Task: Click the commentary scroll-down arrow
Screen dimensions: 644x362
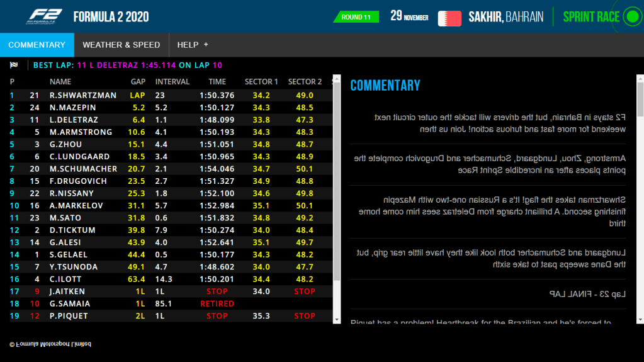Action: point(640,320)
